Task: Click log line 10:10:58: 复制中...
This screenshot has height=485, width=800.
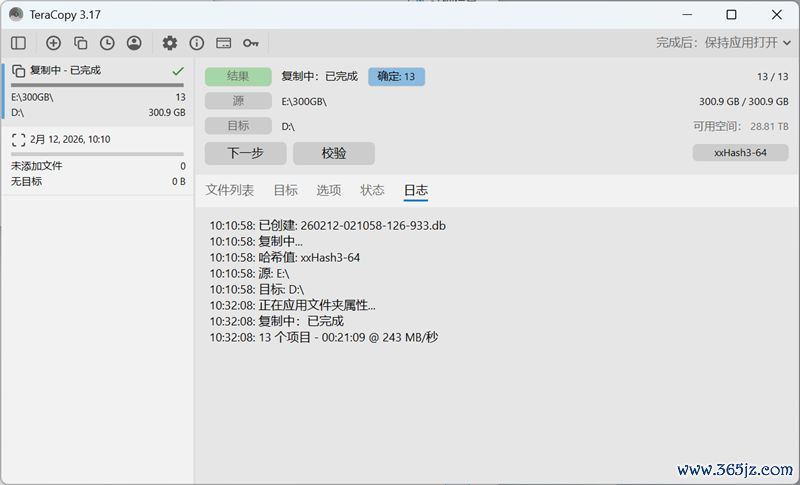Action: point(256,241)
